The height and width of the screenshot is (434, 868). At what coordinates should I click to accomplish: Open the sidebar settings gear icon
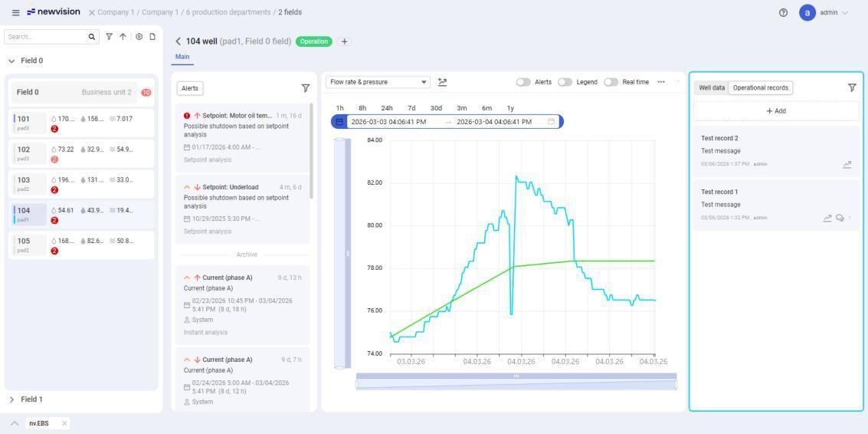[x=139, y=37]
